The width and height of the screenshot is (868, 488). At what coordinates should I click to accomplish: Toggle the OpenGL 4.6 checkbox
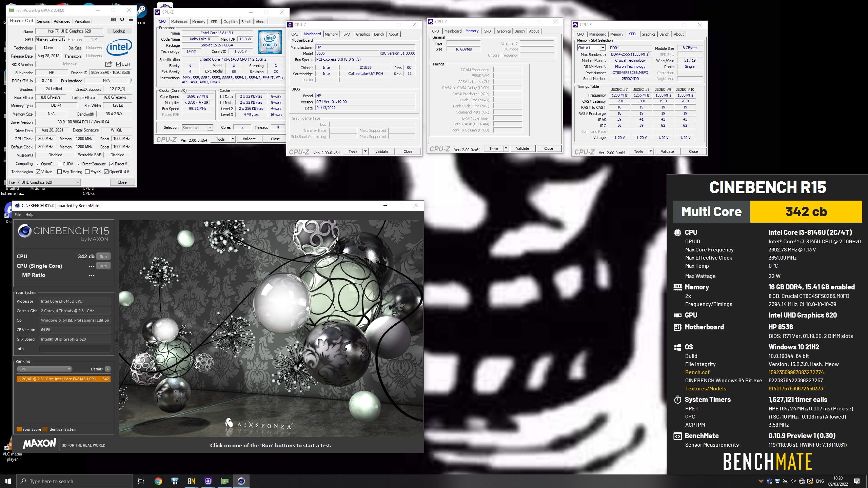[x=106, y=172]
